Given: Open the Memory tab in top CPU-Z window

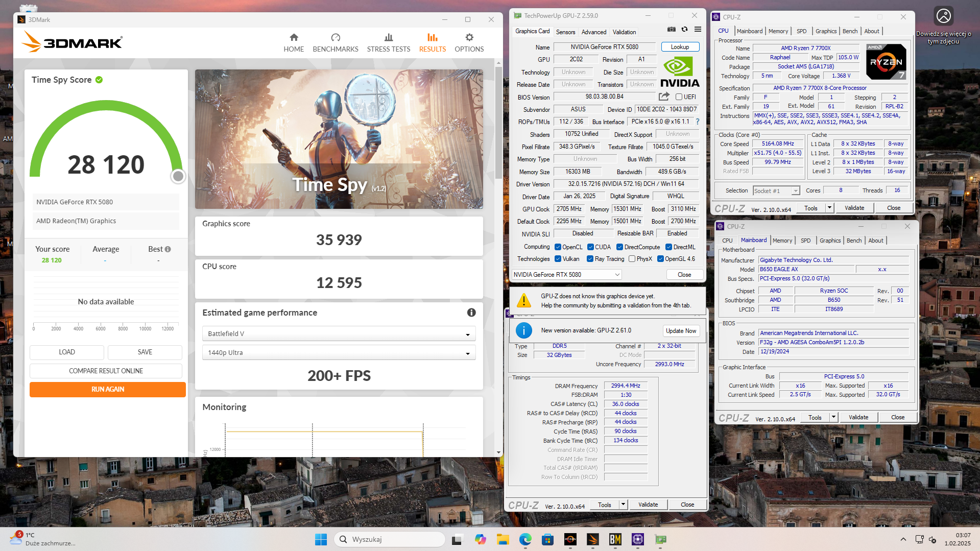Looking at the screenshot, I should click(778, 31).
